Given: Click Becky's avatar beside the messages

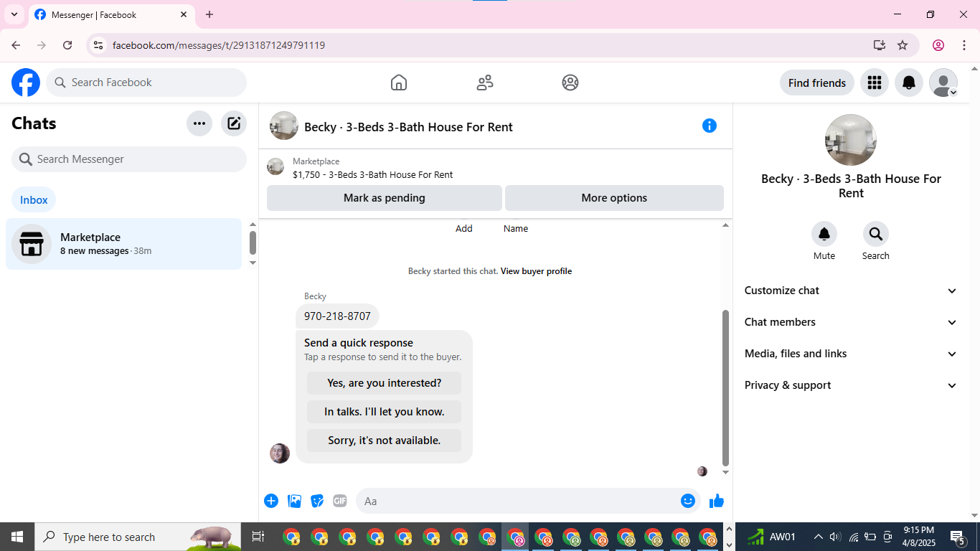Looking at the screenshot, I should point(280,453).
